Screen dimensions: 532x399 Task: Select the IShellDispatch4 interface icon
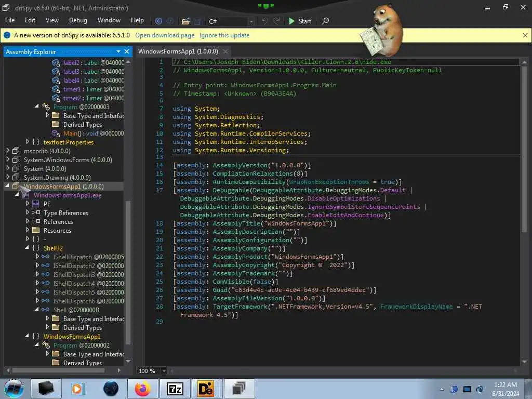46,283
